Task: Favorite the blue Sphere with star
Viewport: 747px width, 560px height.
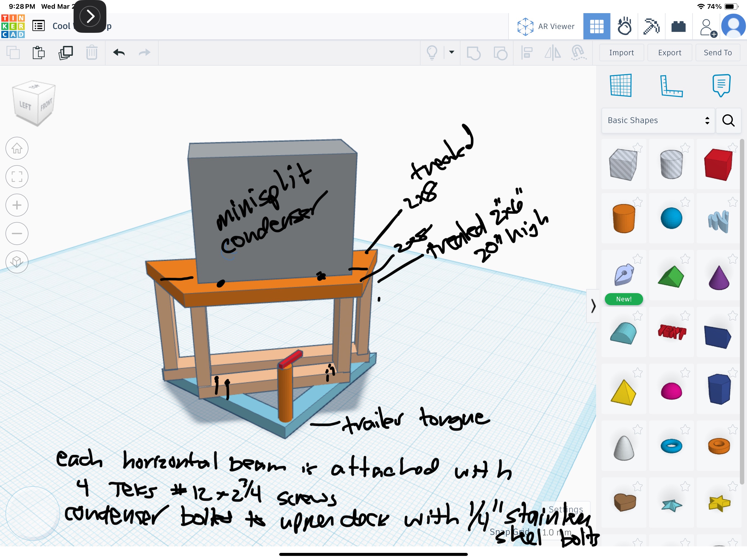Action: 685,202
